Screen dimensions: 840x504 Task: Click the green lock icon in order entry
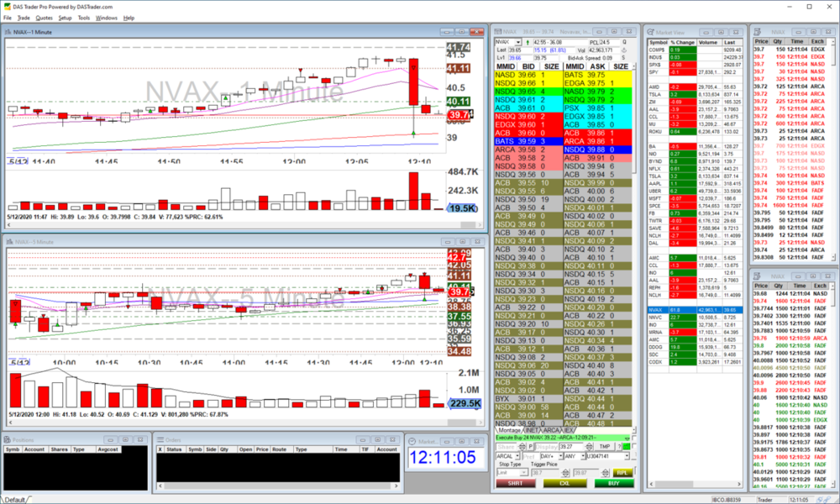(x=627, y=447)
